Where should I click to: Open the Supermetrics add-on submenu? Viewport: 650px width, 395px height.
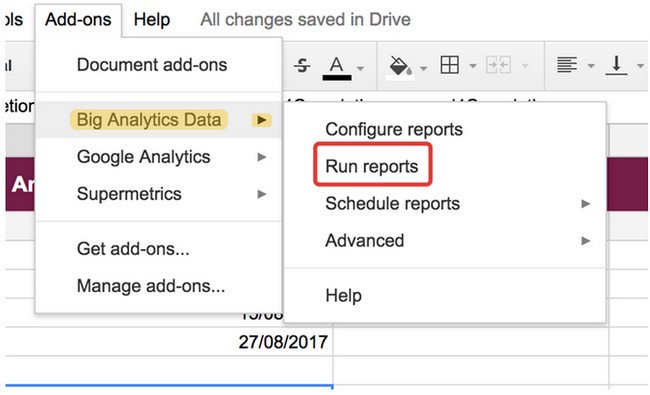pyautogui.click(x=159, y=194)
